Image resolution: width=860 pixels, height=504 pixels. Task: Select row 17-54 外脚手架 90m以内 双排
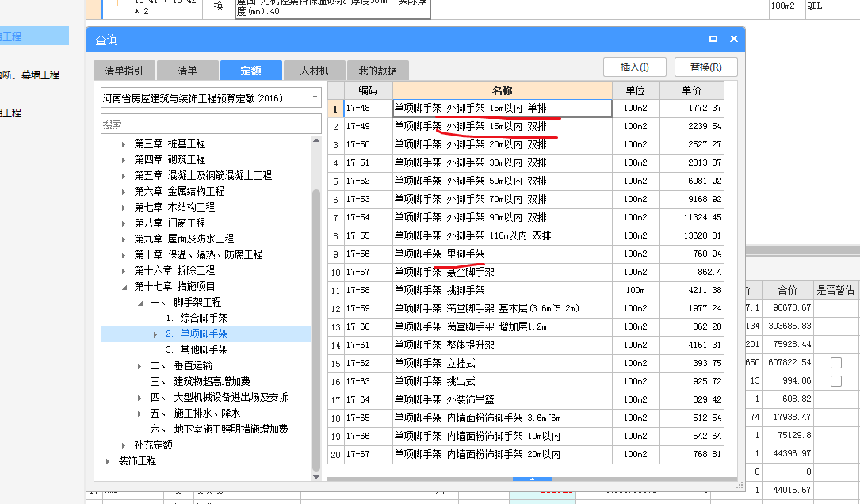click(x=526, y=218)
